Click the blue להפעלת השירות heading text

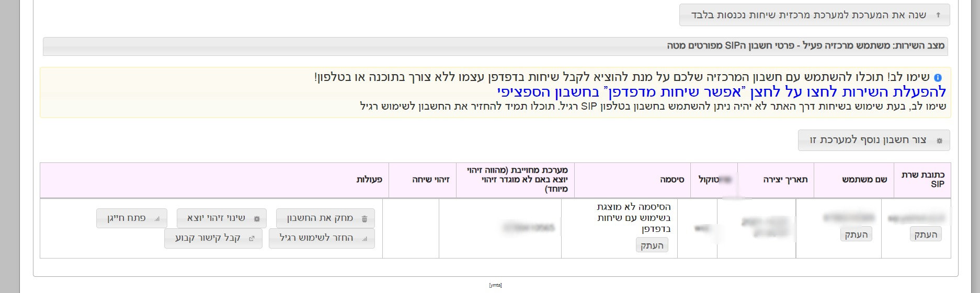pyautogui.click(x=721, y=92)
